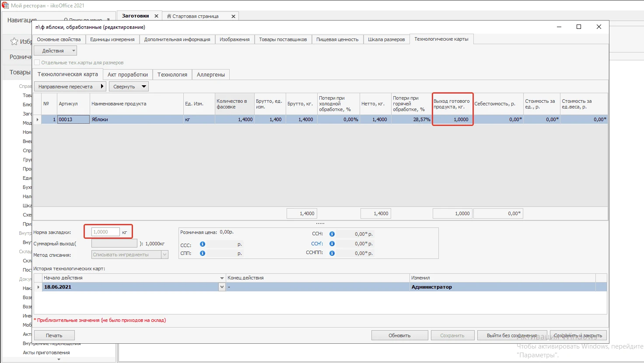
Task: Close the Заготовки tab with its X
Action: coord(156,16)
